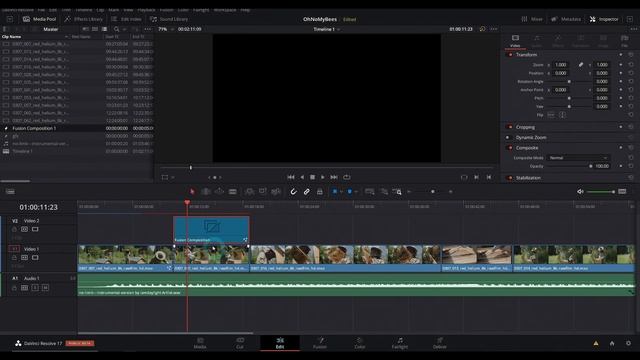The image size is (640, 360).
Task: Toggle position lock icon in toolbar
Action: click(320, 191)
